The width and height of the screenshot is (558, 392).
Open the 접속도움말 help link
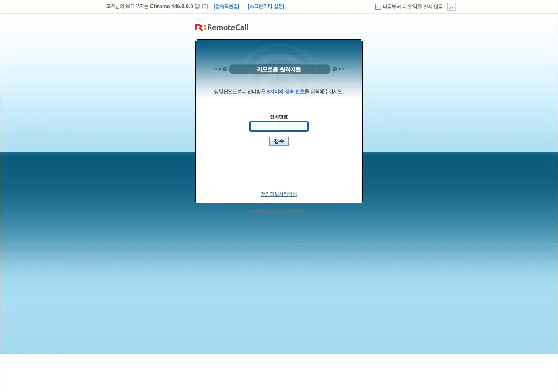click(226, 7)
